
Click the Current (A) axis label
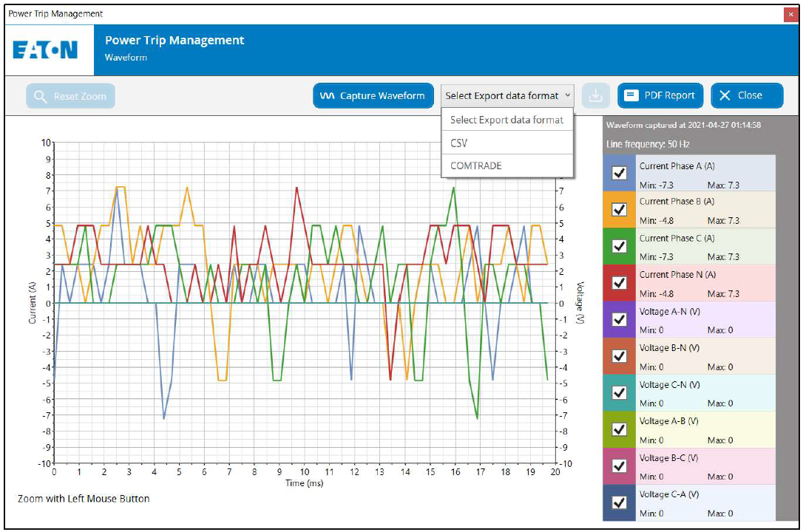[x=33, y=303]
